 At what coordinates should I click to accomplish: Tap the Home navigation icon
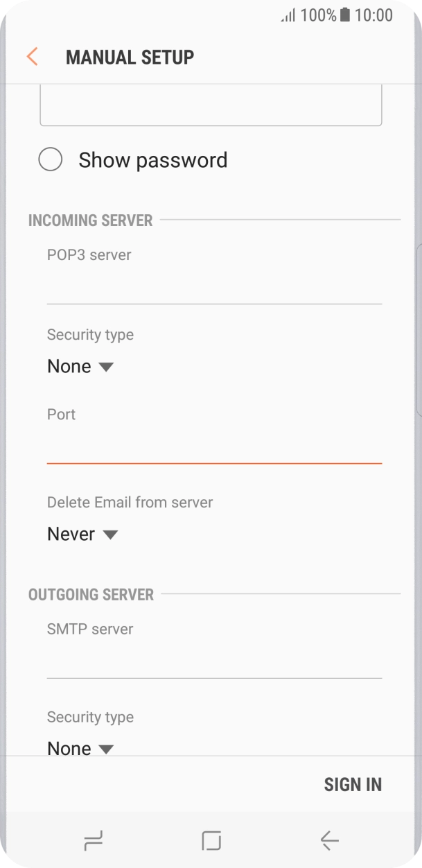coord(211,840)
